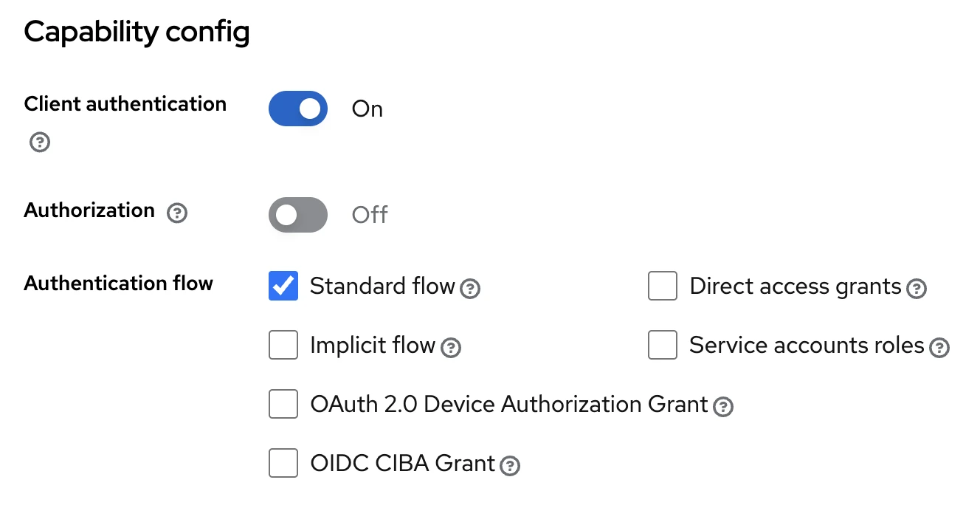The height and width of the screenshot is (508, 980).
Task: Enable OAuth 2.0 Device Authorization Grant
Action: click(x=283, y=404)
